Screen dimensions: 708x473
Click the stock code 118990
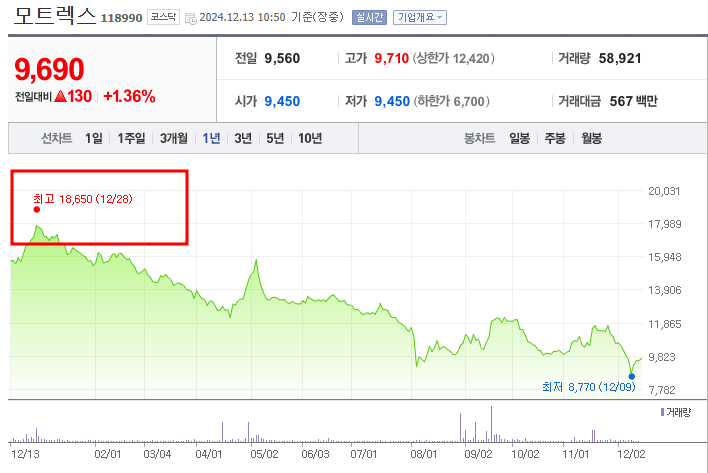click(x=121, y=18)
